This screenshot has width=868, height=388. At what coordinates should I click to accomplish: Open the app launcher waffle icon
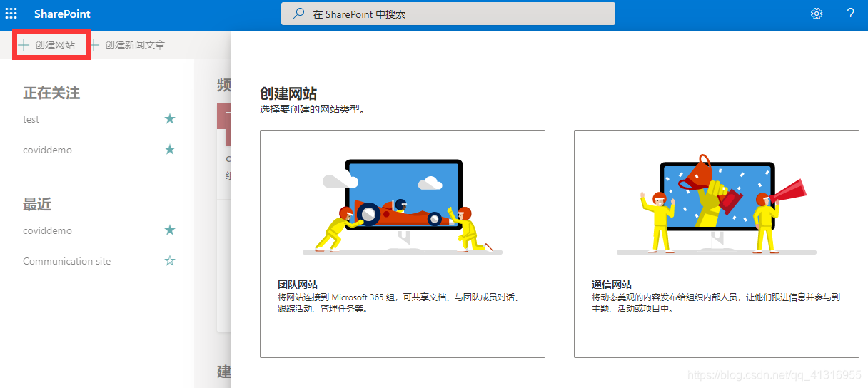[11, 14]
